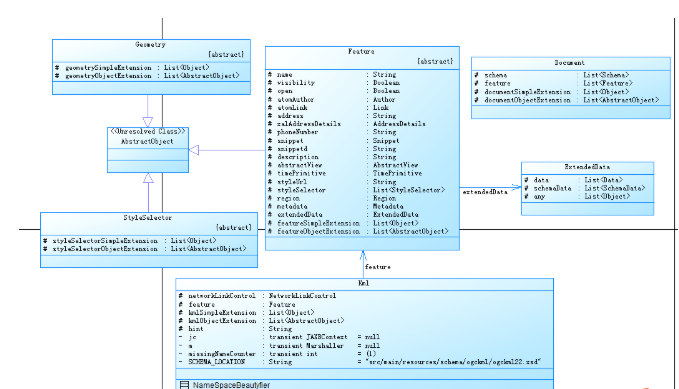Image resolution: width=679 pixels, height=389 pixels.
Task: Click featureSimpleExtension attribute in Feature
Action: coord(343,223)
